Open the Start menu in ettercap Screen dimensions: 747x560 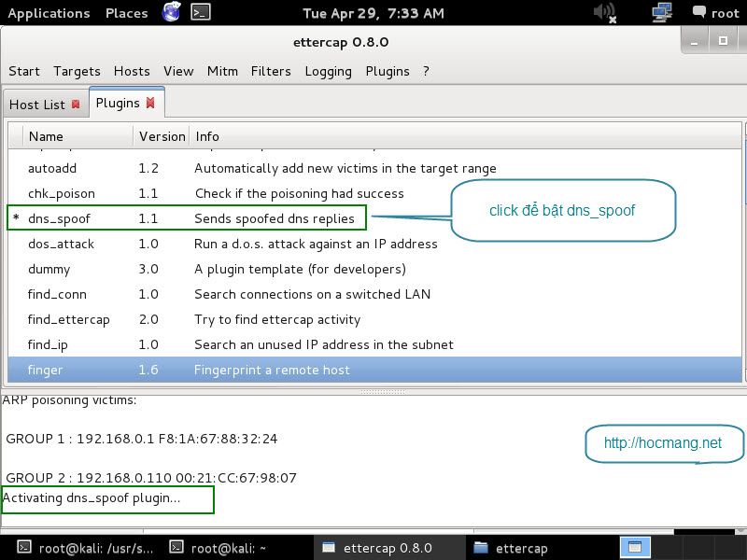(x=24, y=71)
